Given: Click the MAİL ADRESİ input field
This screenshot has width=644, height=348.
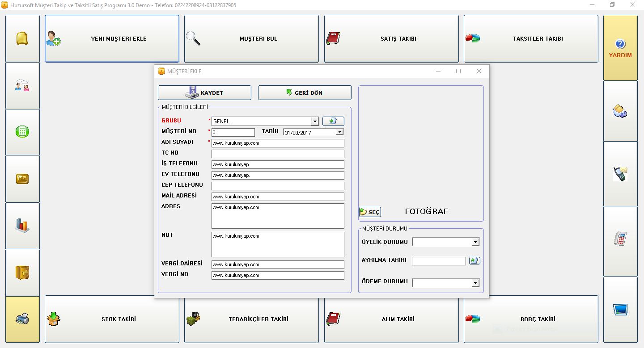Looking at the screenshot, I should point(278,197).
